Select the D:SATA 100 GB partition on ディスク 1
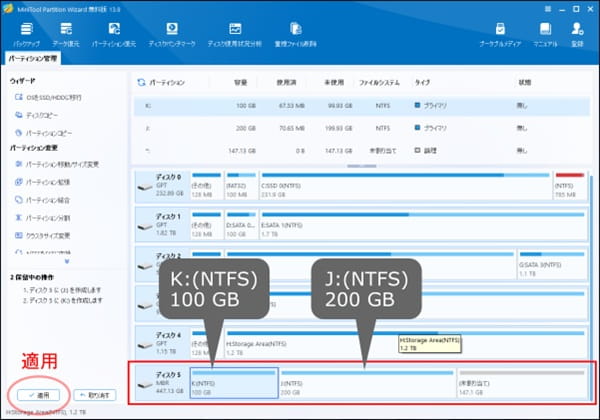 click(x=241, y=225)
